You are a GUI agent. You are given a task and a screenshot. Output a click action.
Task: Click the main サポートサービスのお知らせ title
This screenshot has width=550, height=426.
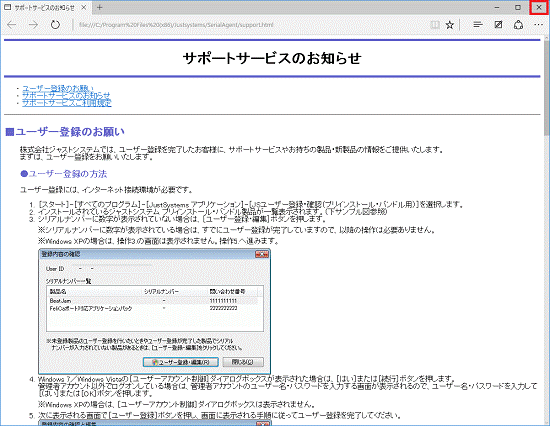(x=272, y=58)
